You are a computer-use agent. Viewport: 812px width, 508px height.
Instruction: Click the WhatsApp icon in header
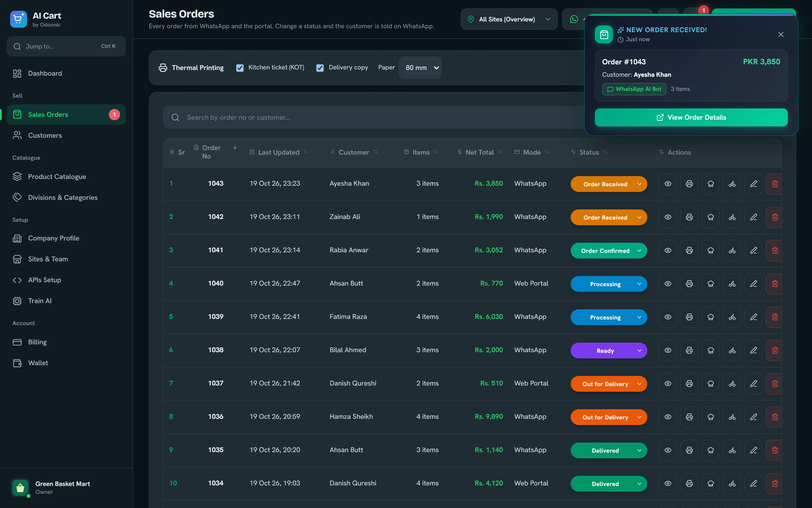[574, 19]
